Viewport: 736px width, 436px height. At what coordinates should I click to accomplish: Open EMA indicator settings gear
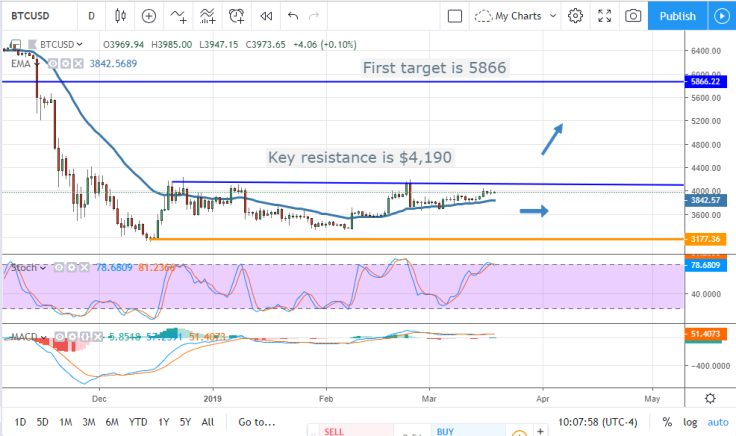coord(66,63)
